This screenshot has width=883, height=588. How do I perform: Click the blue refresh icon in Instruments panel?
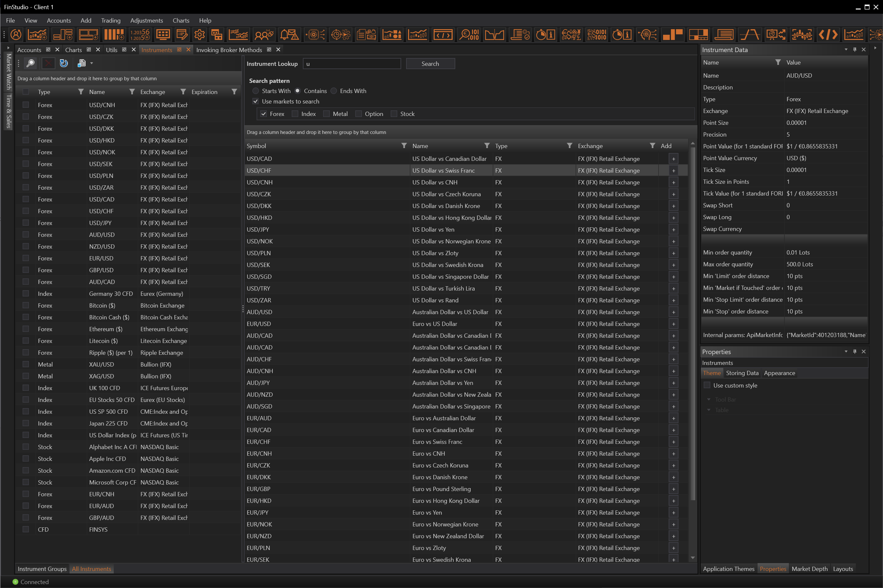[x=64, y=63]
